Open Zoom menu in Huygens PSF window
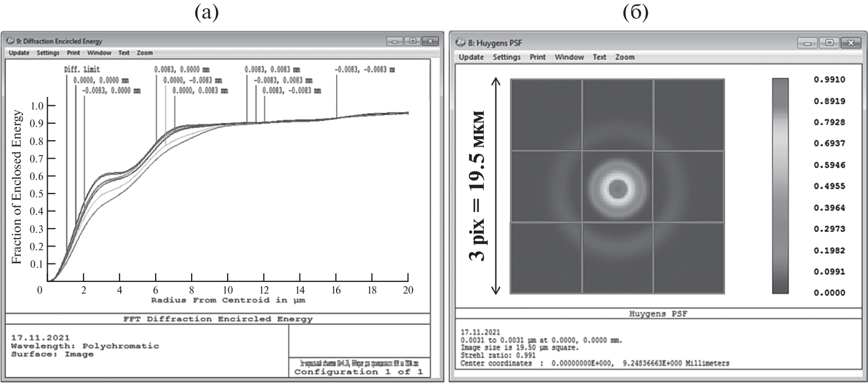Screen dimensions: 868x383 tap(625, 57)
